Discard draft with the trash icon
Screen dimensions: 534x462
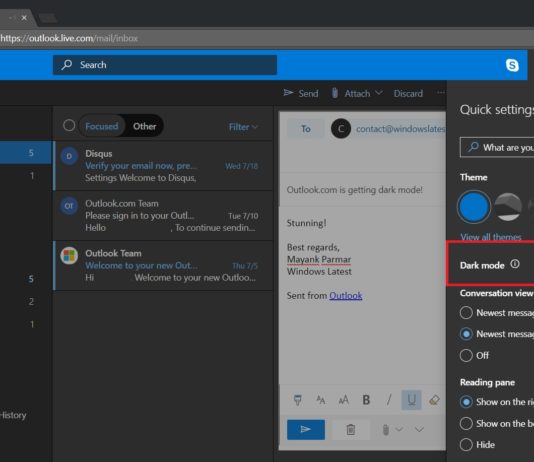(x=350, y=430)
